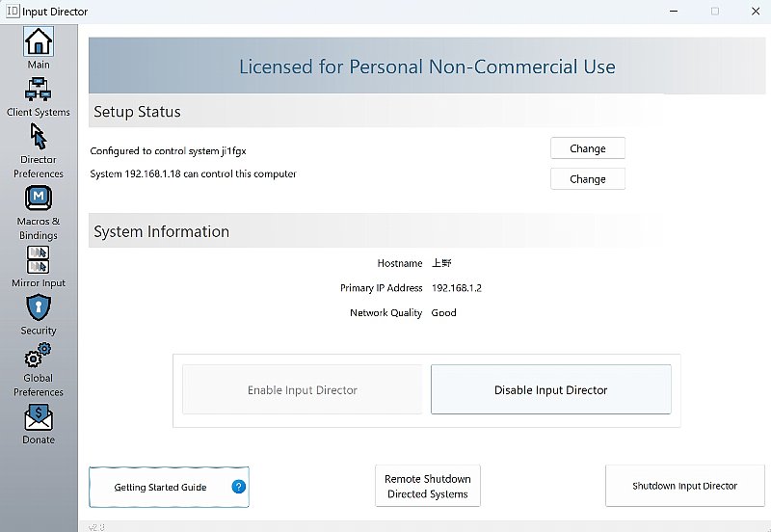The width and height of the screenshot is (771, 532).
Task: Minimize the Input Director window
Action: pos(674,11)
